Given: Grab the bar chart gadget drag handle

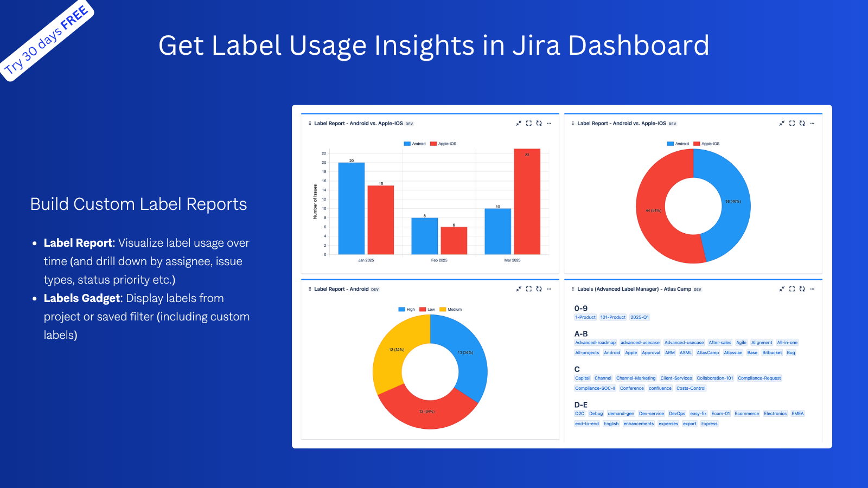Looking at the screenshot, I should [x=310, y=124].
